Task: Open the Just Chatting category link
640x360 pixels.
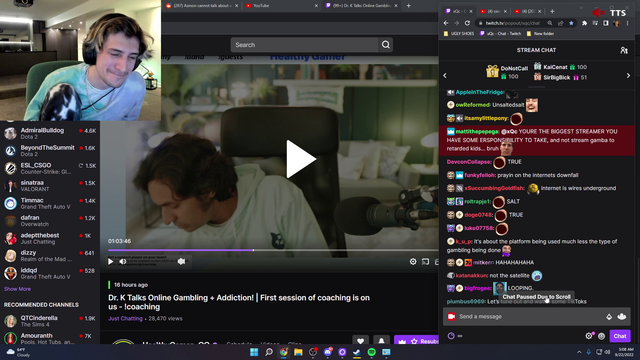Action: 125,318
